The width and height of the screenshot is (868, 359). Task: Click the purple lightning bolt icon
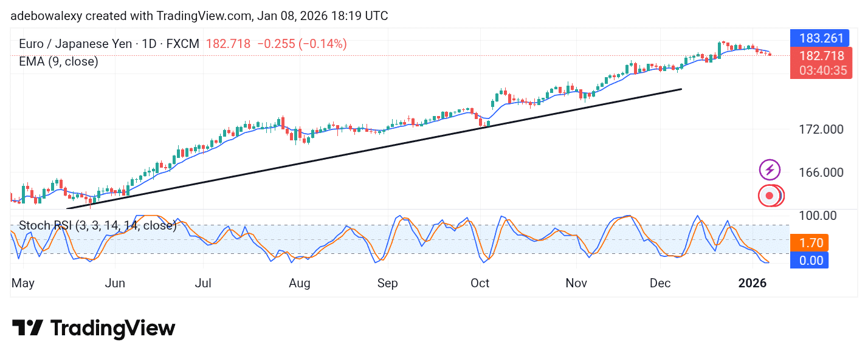tap(770, 170)
